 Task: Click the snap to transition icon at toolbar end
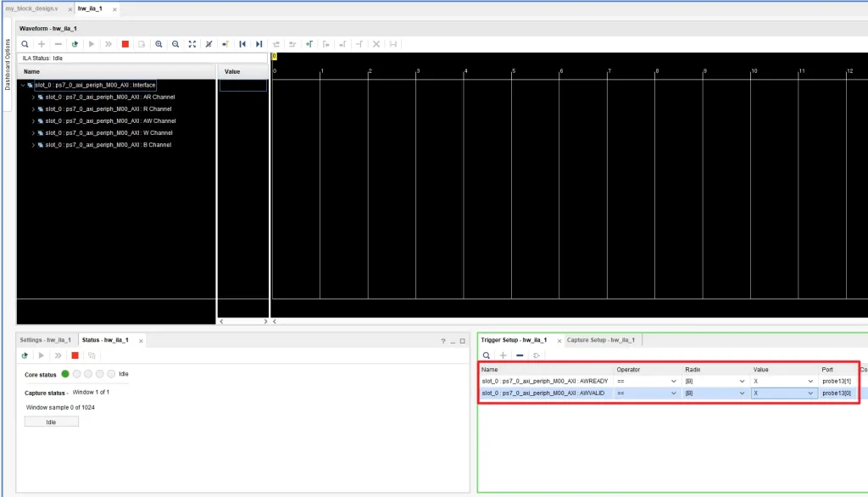[393, 44]
